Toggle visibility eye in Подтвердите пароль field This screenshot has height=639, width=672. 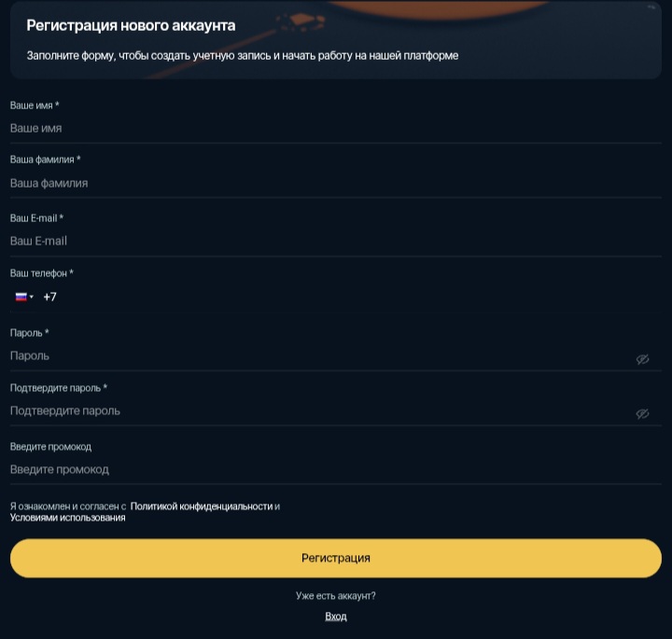click(x=642, y=413)
